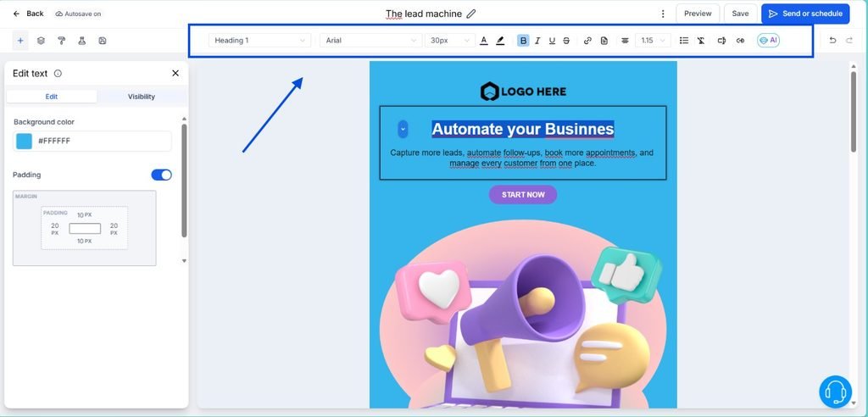Screen dimensions: 868x417
Task: Open the Arial font family dropdown
Action: (371, 41)
